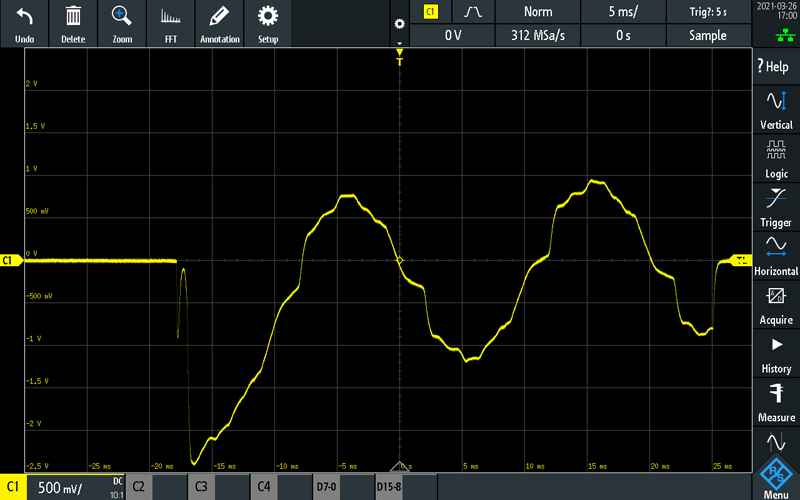This screenshot has width=800, height=500.
Task: Click the -10 ms time axis label
Action: 287,466
